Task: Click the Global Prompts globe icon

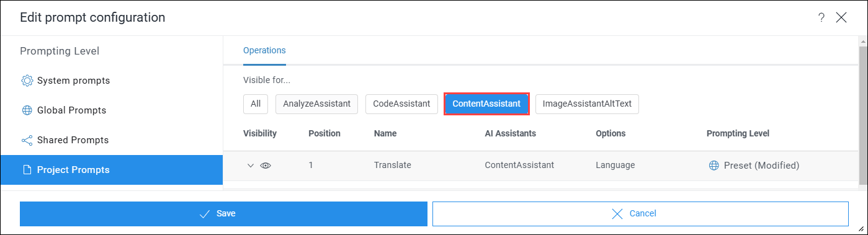Action: pyautogui.click(x=27, y=110)
